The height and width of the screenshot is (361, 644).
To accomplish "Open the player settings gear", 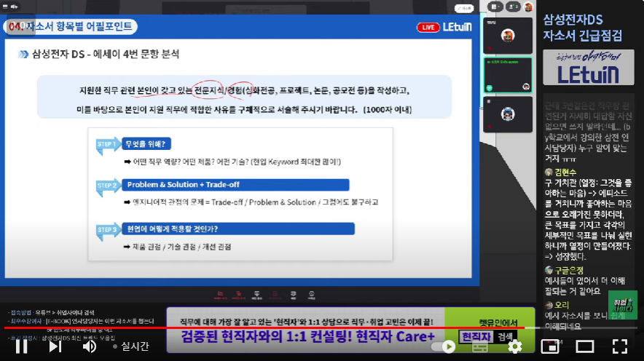I will (x=514, y=346).
